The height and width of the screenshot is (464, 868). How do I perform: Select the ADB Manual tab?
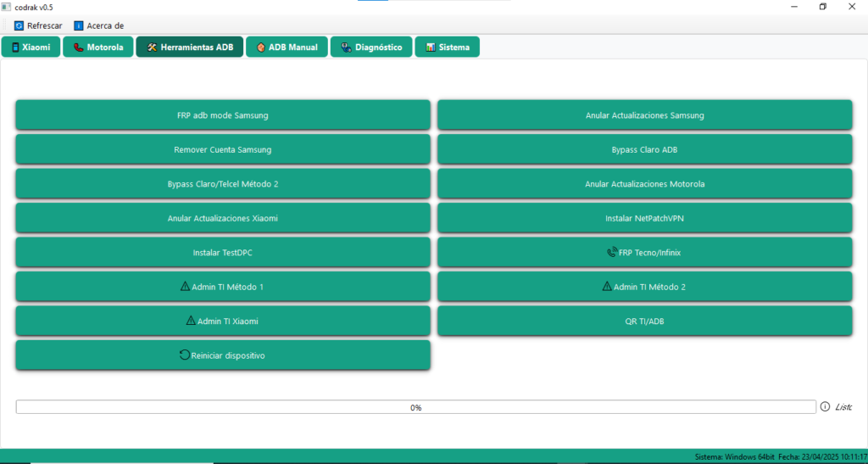click(286, 48)
